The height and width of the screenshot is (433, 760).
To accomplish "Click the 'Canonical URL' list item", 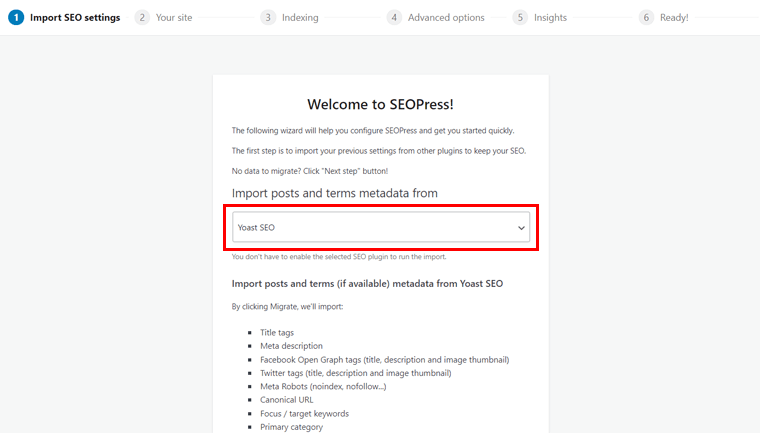I will click(286, 400).
